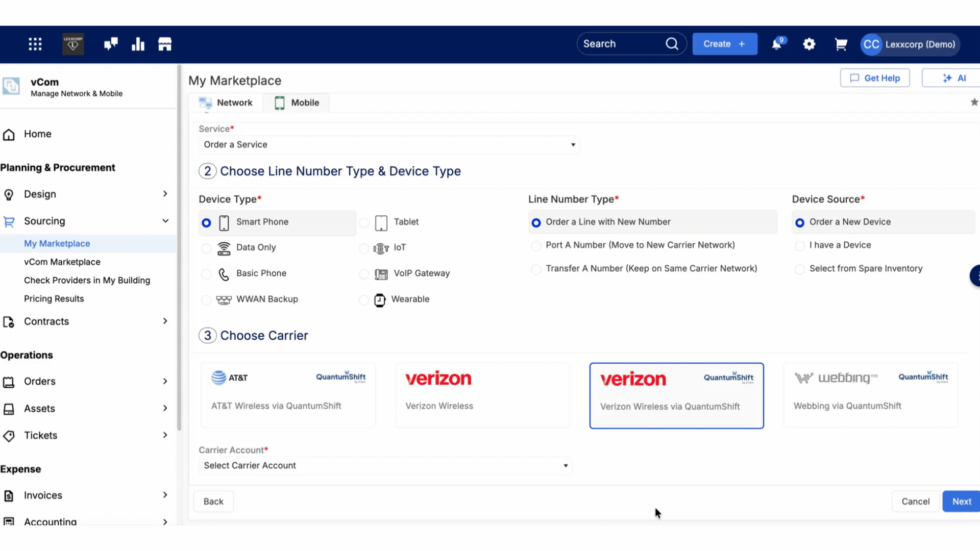The width and height of the screenshot is (980, 551).
Task: Expand the Contracts chevron
Action: pos(165,321)
